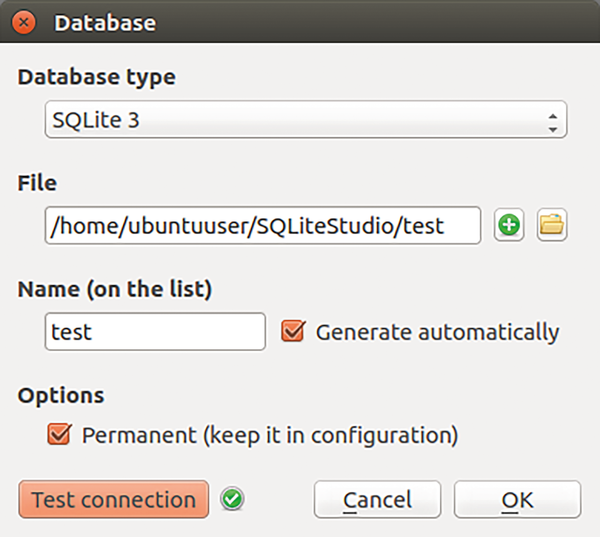Click the File heading label
Screen dimensions: 600x537
(x=37, y=183)
